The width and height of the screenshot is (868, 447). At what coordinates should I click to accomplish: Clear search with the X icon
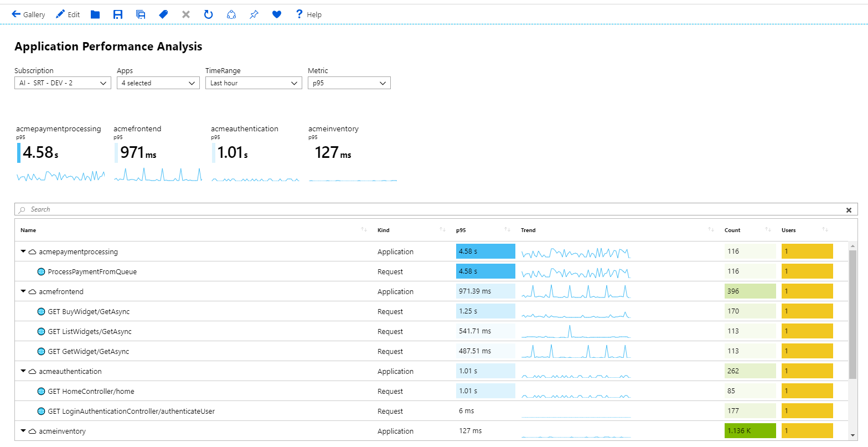[x=849, y=210]
